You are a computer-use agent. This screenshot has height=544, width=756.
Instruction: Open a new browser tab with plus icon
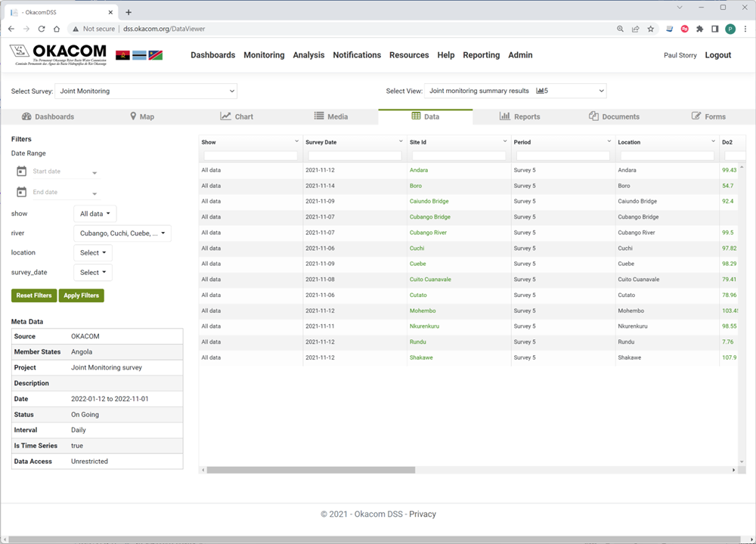point(129,12)
